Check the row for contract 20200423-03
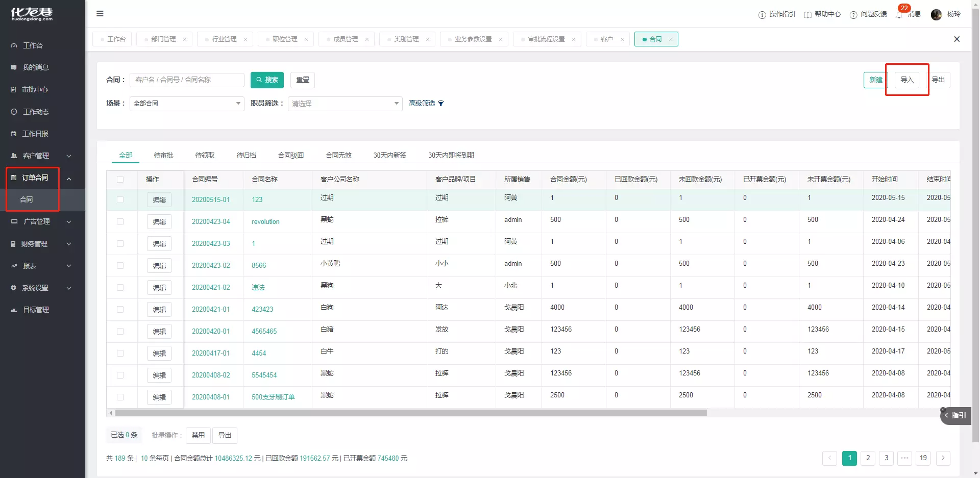980x478 pixels. click(x=120, y=244)
